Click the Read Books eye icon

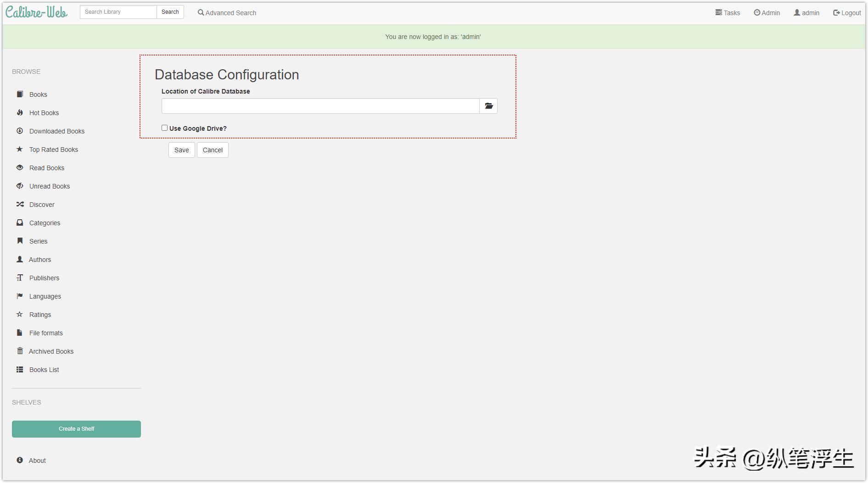[20, 167]
